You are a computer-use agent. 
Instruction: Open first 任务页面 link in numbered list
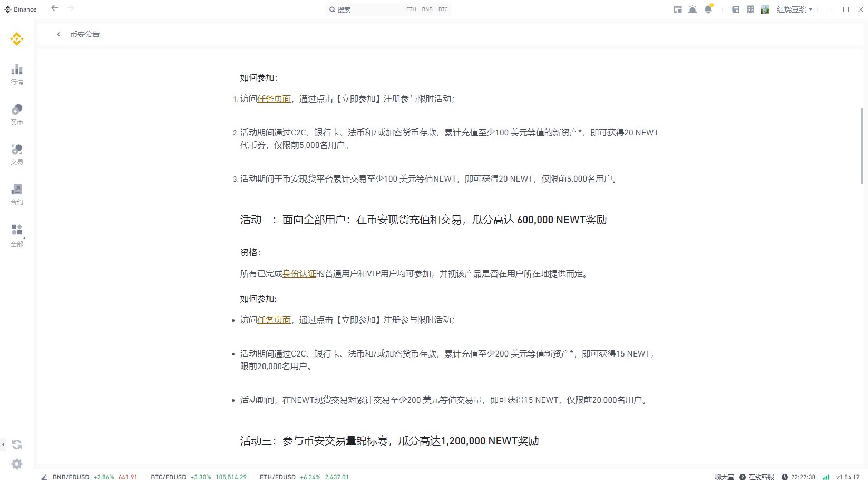click(274, 99)
